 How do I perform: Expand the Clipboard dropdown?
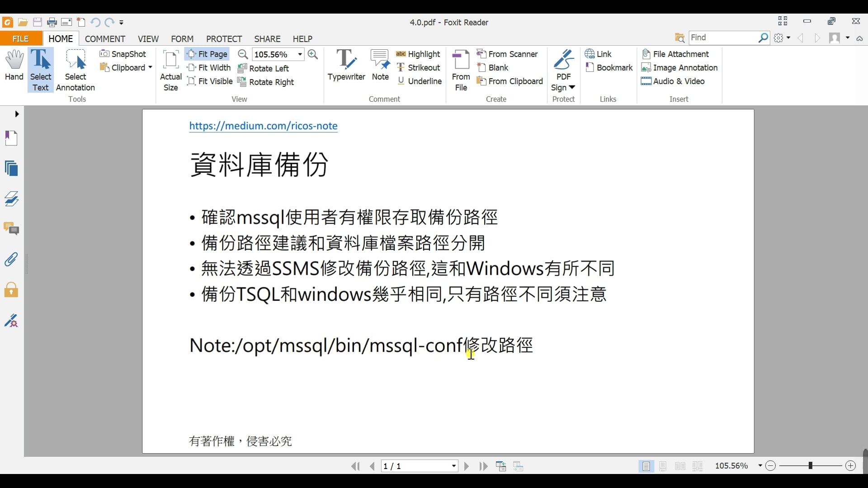pyautogui.click(x=150, y=68)
